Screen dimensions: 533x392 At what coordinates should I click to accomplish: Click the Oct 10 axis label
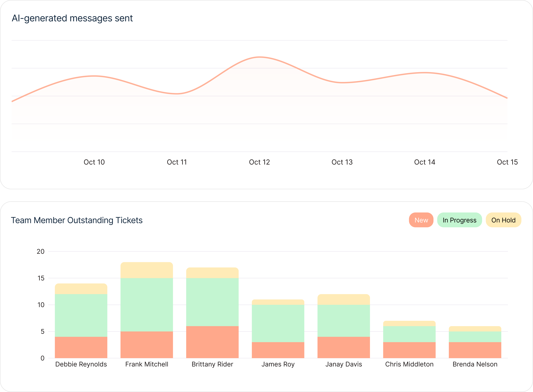(94, 162)
